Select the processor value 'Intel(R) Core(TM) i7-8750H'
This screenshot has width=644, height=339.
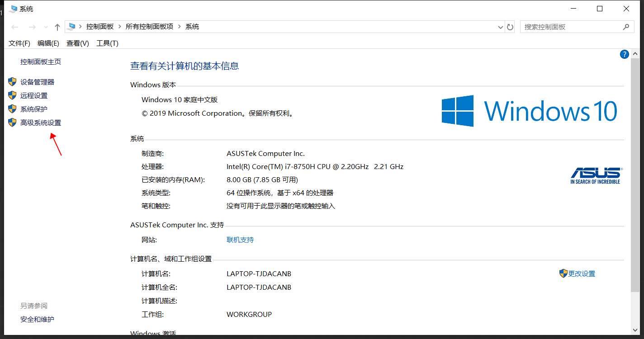270,166
